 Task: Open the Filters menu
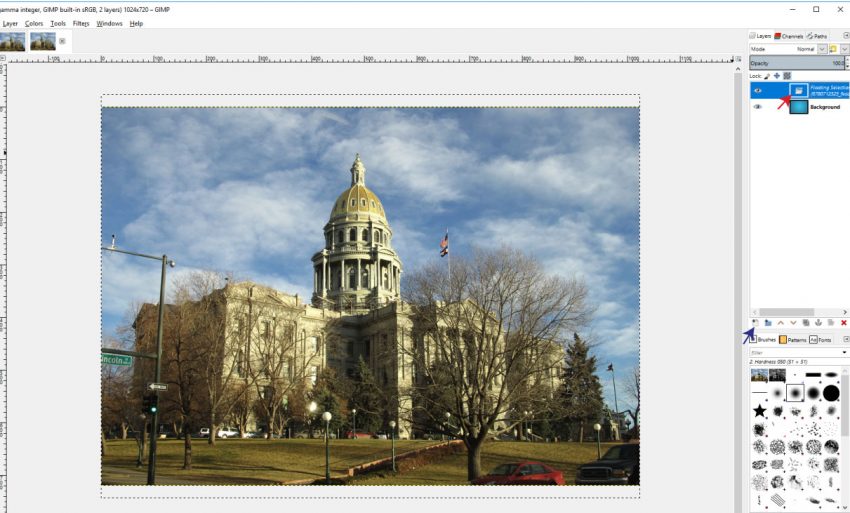pyautogui.click(x=81, y=23)
